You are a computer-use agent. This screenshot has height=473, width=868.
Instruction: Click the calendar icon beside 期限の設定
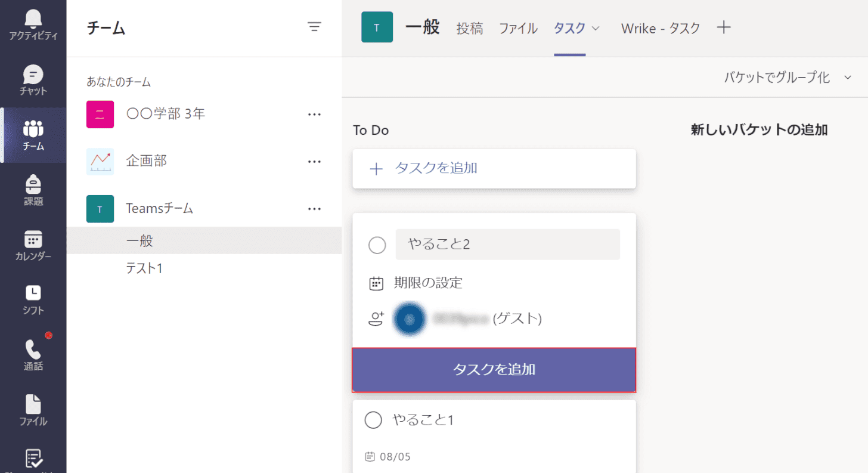(376, 283)
